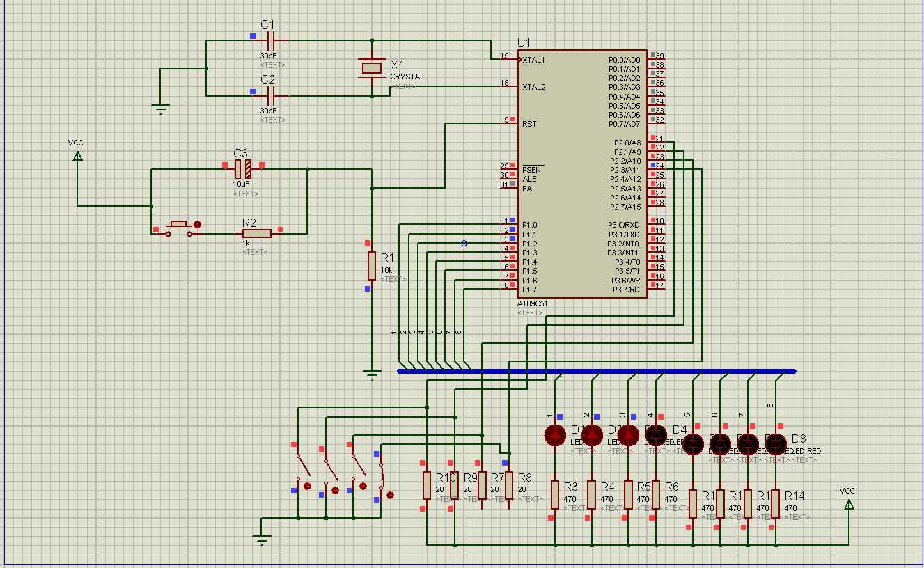Click the U1 reference label

[524, 42]
